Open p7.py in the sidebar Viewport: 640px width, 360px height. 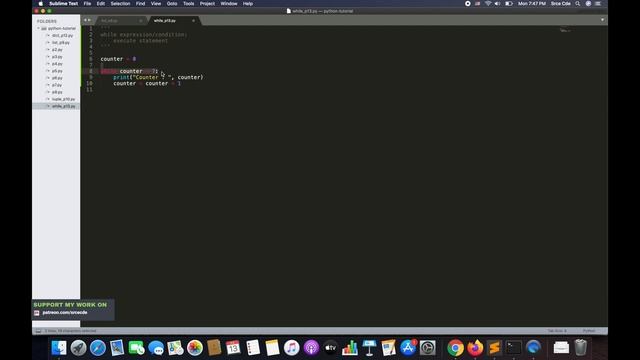click(57, 85)
